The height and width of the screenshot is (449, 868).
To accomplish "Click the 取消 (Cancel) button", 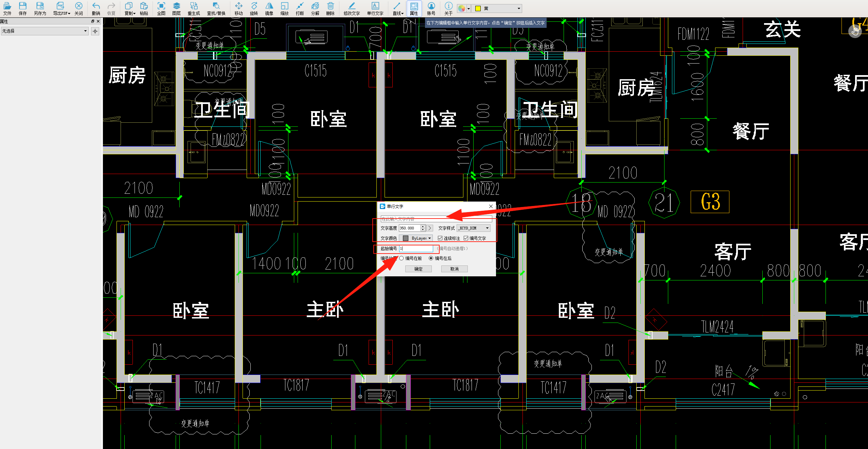I will coord(455,269).
